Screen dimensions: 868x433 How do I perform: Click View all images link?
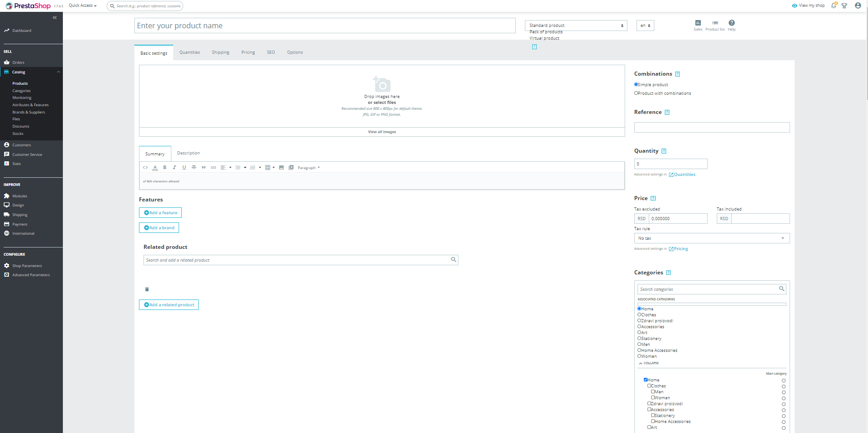[382, 132]
